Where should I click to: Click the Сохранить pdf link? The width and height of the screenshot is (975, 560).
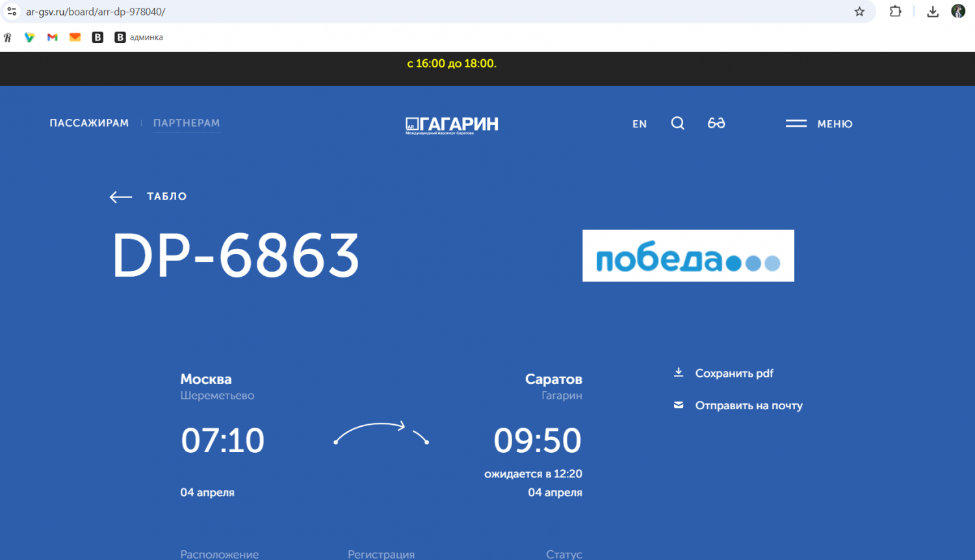[734, 374]
